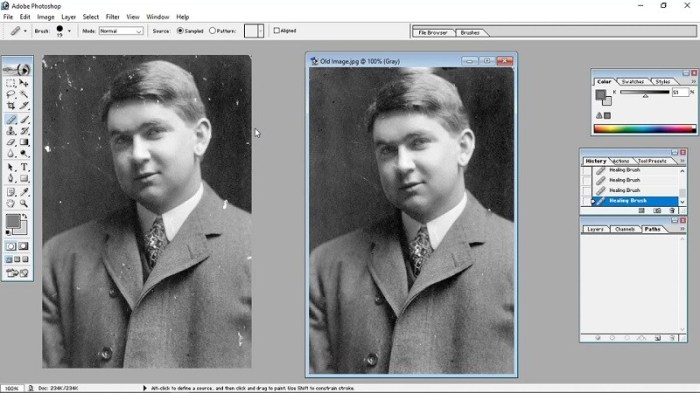Open the Mode dropdown showing Normal
Screen dimensions: 700x393
tap(121, 31)
